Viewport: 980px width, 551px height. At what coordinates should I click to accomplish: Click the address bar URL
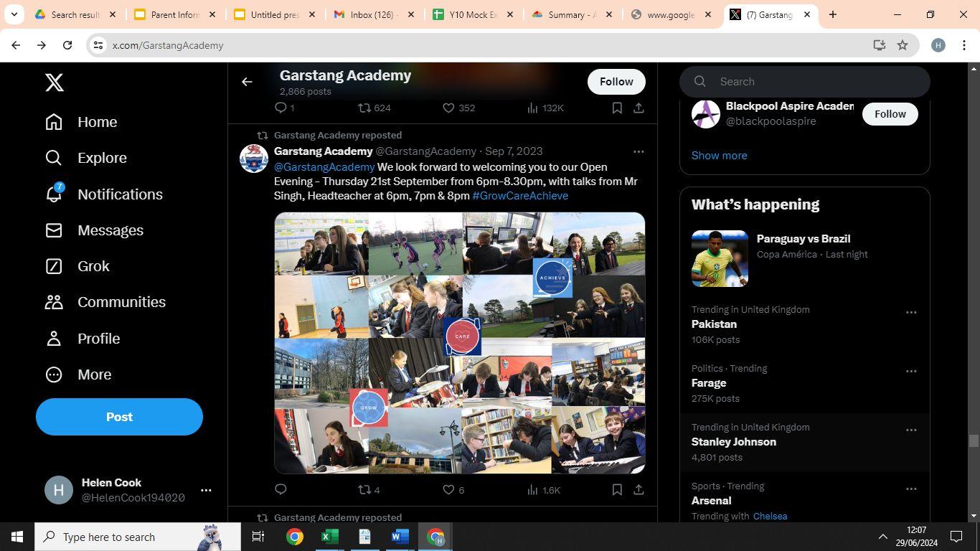(168, 45)
